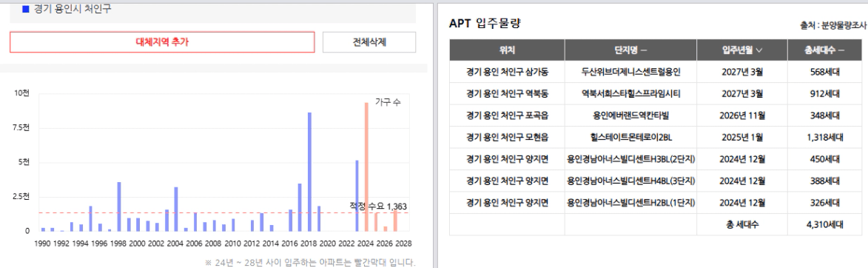Click the 326세대 household count
The height and width of the screenshot is (268, 868).
tap(824, 203)
